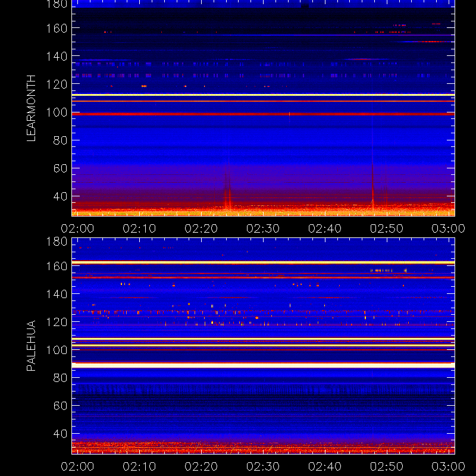The width and height of the screenshot is (476, 476).
Task: Select the 160 tick label on Palehua plot
Action: [57, 266]
